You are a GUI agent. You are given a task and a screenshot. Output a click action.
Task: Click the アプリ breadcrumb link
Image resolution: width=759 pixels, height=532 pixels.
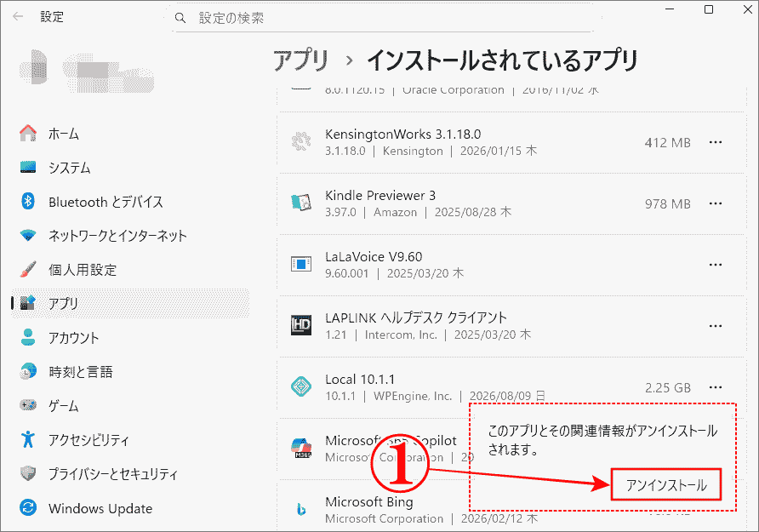pos(300,60)
